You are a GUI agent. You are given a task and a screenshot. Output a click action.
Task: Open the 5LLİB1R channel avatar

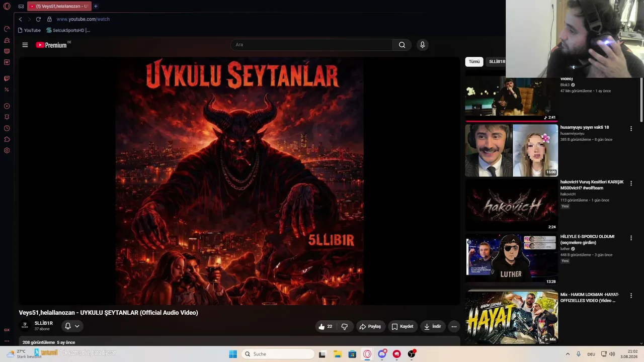[x=25, y=326]
